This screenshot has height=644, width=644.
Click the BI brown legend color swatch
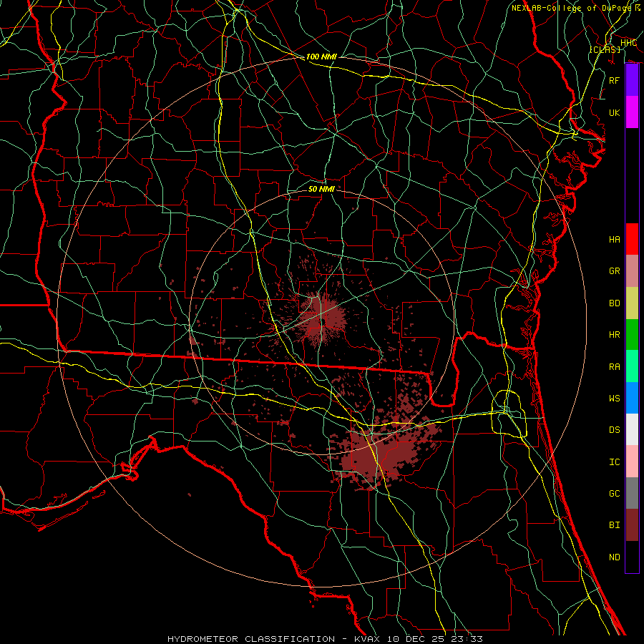pyautogui.click(x=632, y=525)
